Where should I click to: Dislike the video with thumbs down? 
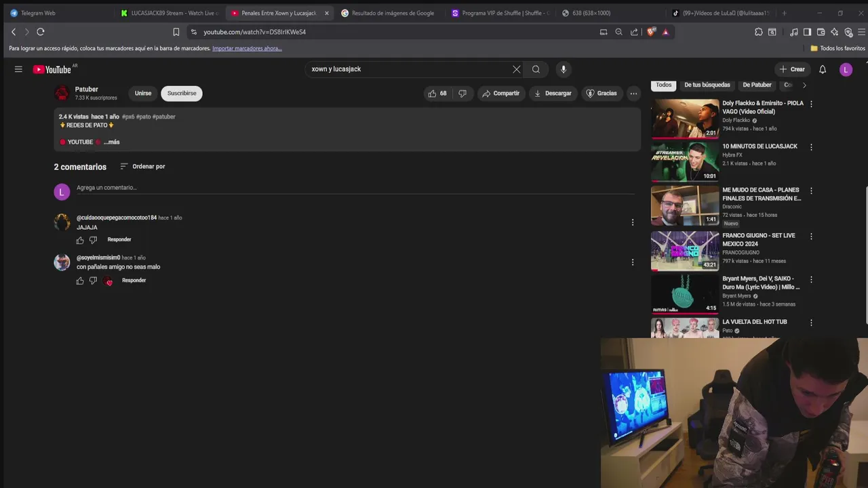(x=462, y=94)
